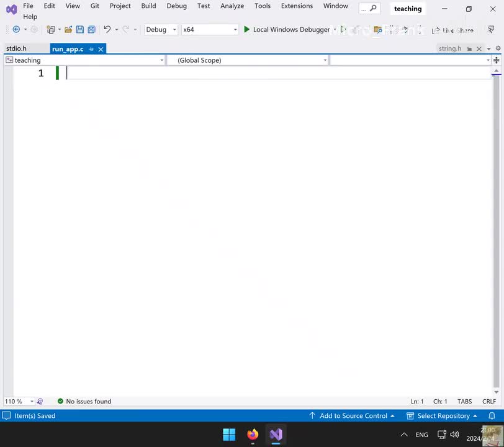Open the string.h preview tab
The image size is (504, 447).
pos(449,48)
